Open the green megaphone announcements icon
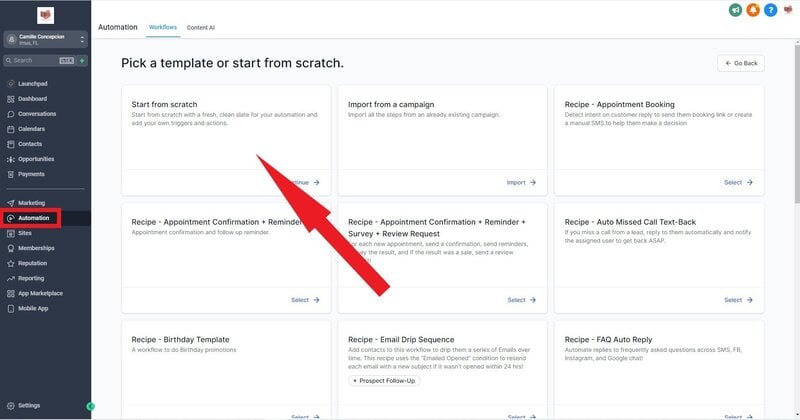The width and height of the screenshot is (800, 420). tap(735, 10)
